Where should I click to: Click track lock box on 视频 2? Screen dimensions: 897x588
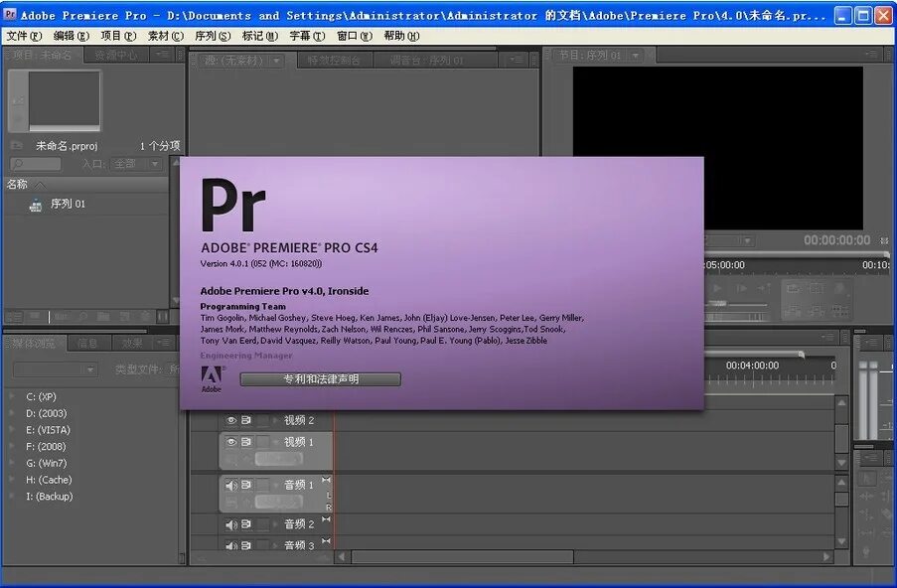[x=262, y=420]
